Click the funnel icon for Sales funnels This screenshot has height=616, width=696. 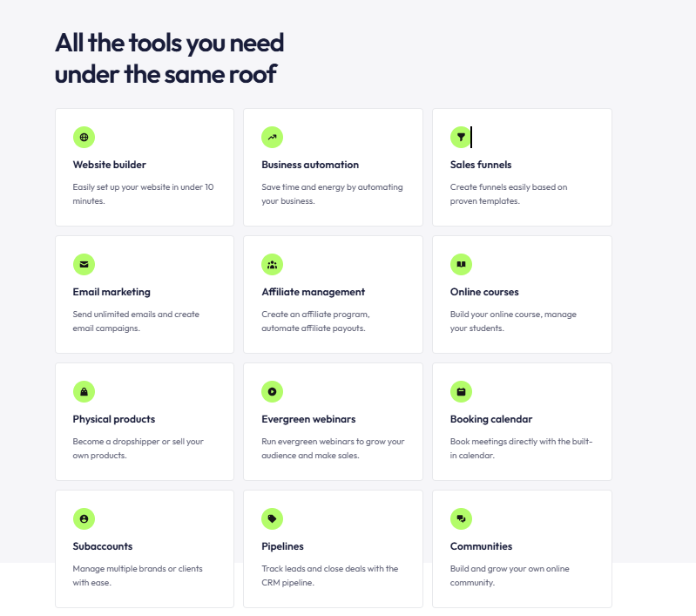tap(461, 137)
